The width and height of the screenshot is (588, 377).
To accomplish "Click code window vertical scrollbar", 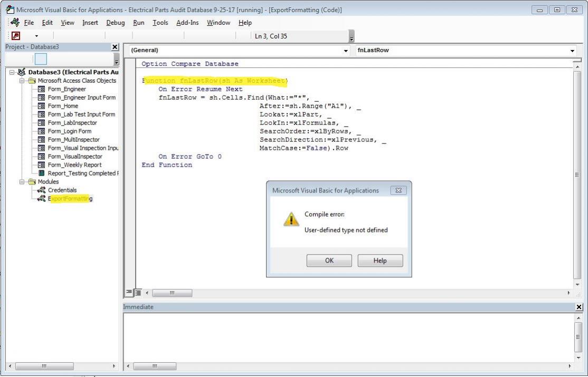I will (577, 175).
